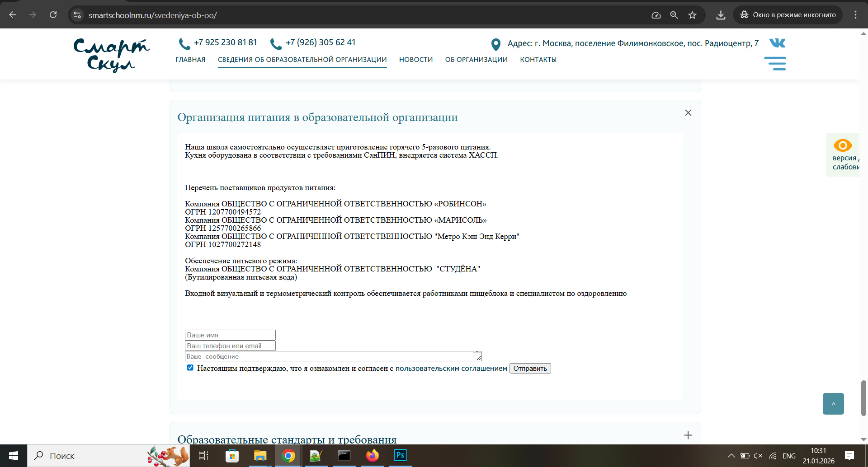The image size is (868, 467).
Task: Click the Ваше имя input field
Action: click(230, 335)
